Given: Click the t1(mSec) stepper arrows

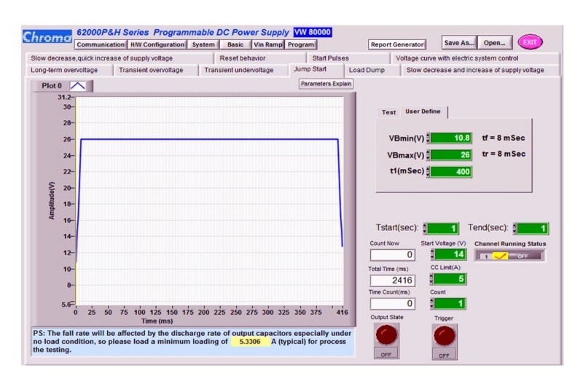Looking at the screenshot, I should (429, 172).
